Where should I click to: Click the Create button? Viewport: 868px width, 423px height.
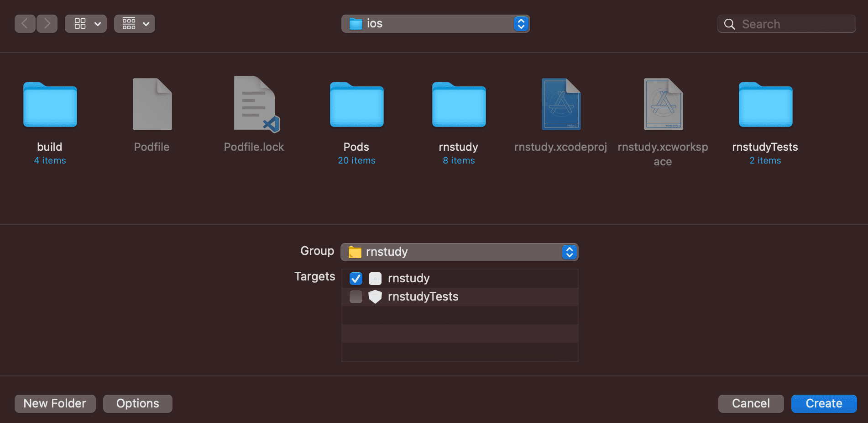coord(824,404)
